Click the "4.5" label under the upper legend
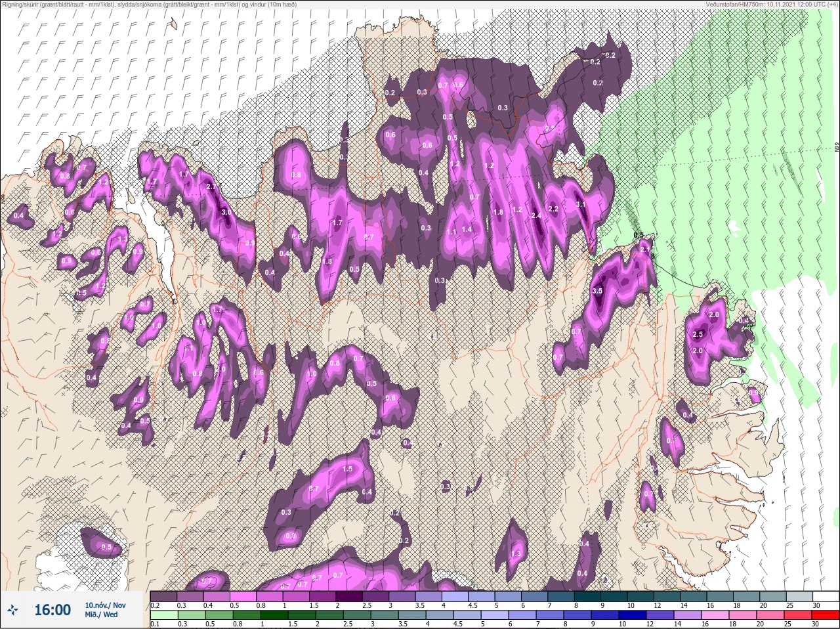 click(x=472, y=605)
